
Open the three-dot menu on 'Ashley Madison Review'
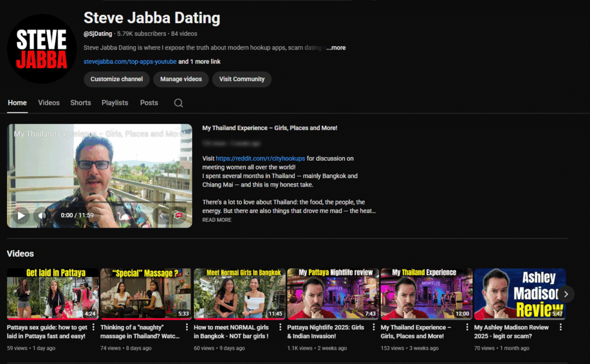tap(560, 327)
